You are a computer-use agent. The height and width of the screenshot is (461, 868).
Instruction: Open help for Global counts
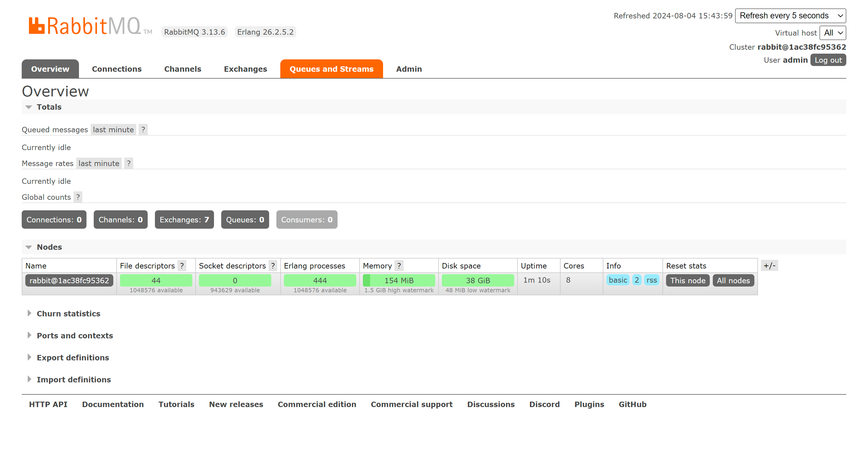(x=78, y=197)
